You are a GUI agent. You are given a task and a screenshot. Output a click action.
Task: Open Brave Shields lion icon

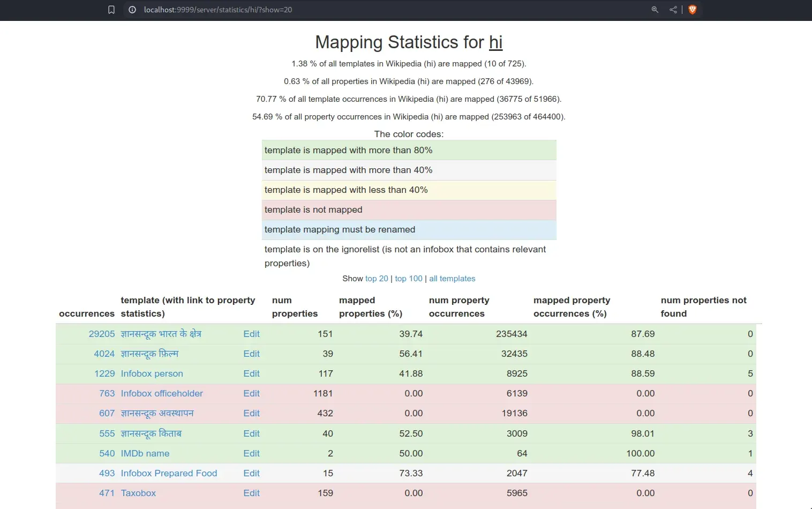[x=692, y=10]
